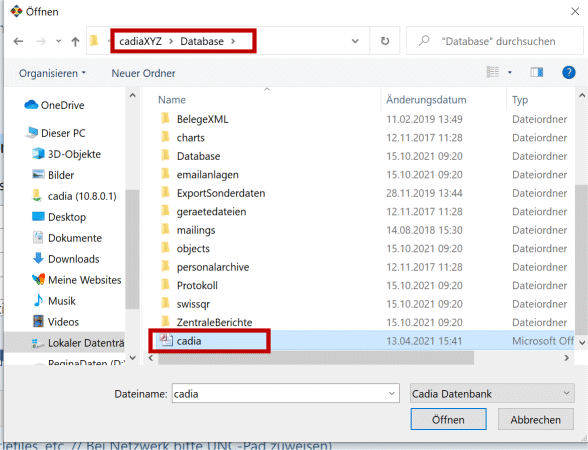Open the address bar history dropdown
Screen dimensions: 588x450
[355, 41]
